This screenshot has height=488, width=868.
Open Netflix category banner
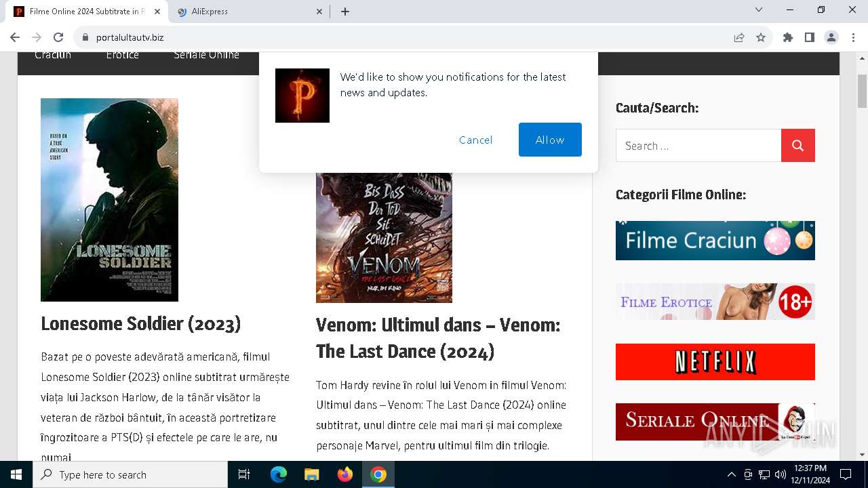(x=715, y=362)
